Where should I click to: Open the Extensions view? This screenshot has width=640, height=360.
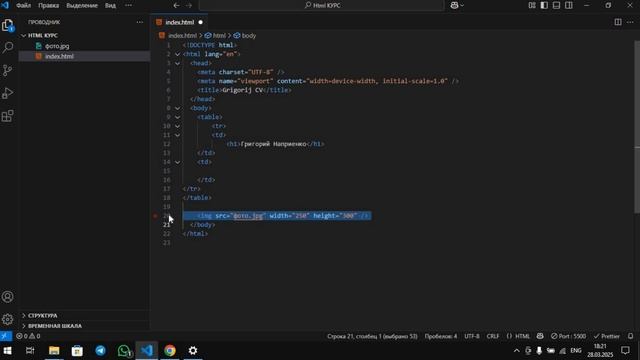pyautogui.click(x=8, y=116)
